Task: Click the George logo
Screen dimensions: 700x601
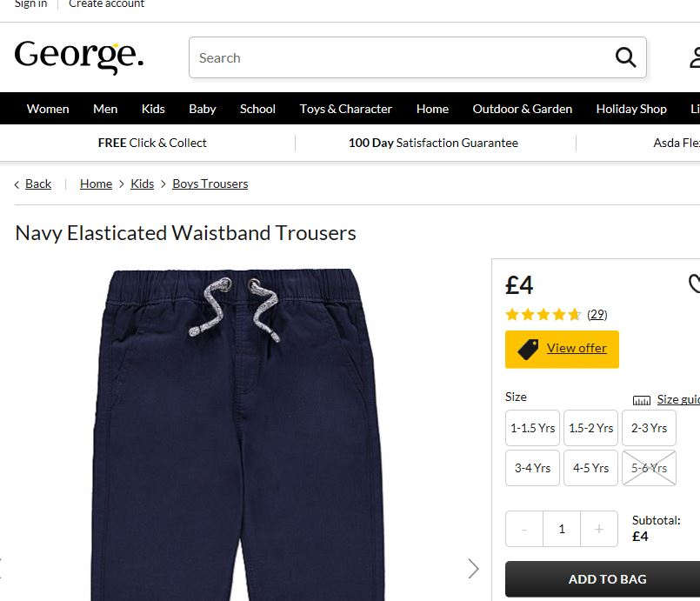Action: click(x=79, y=57)
